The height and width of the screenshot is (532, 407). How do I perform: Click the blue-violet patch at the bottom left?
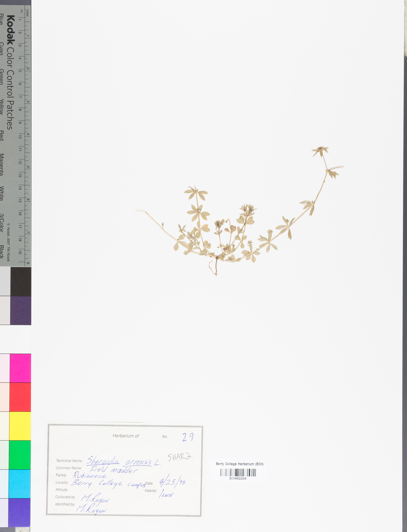(x=19, y=512)
